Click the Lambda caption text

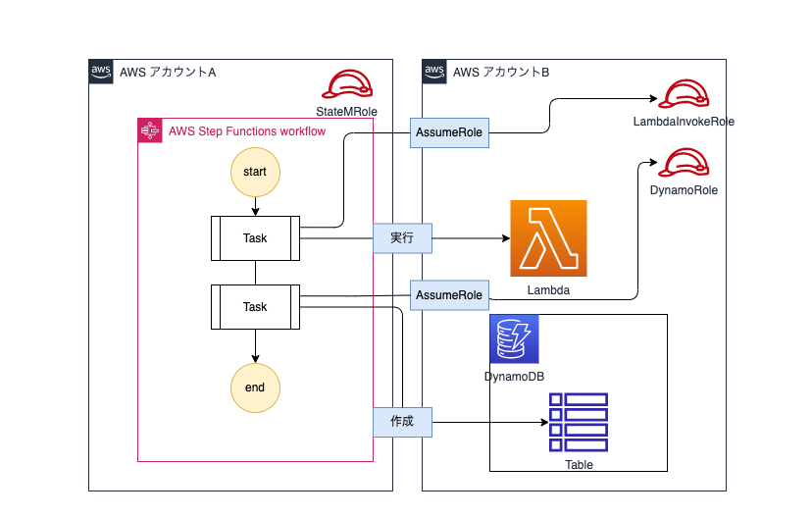[548, 290]
